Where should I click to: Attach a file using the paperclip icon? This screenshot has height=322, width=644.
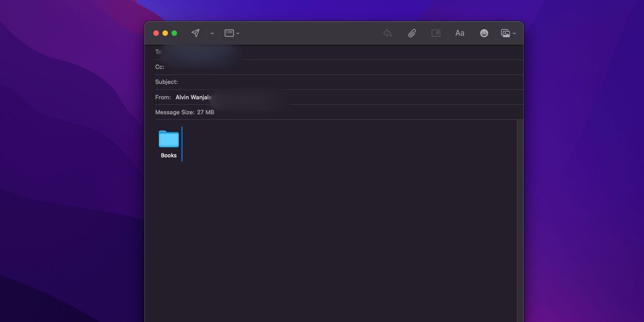point(412,33)
